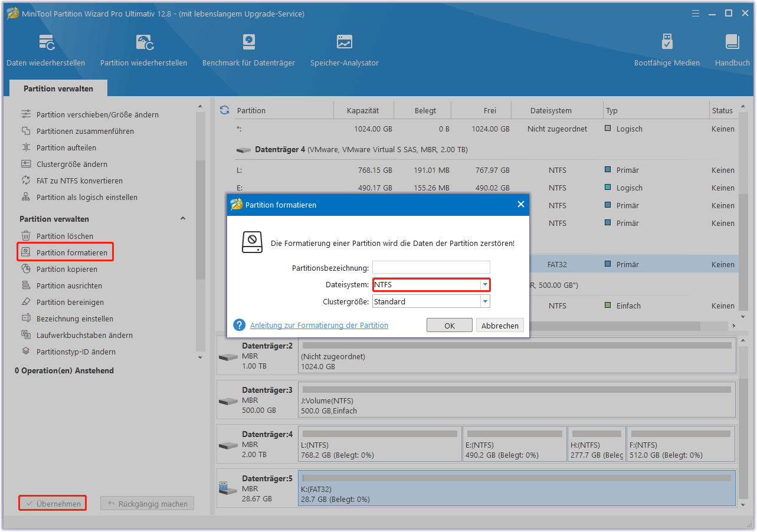Image resolution: width=757 pixels, height=532 pixels.
Task: Open Anleitung zur Formatierung der Partition link
Action: (x=319, y=325)
